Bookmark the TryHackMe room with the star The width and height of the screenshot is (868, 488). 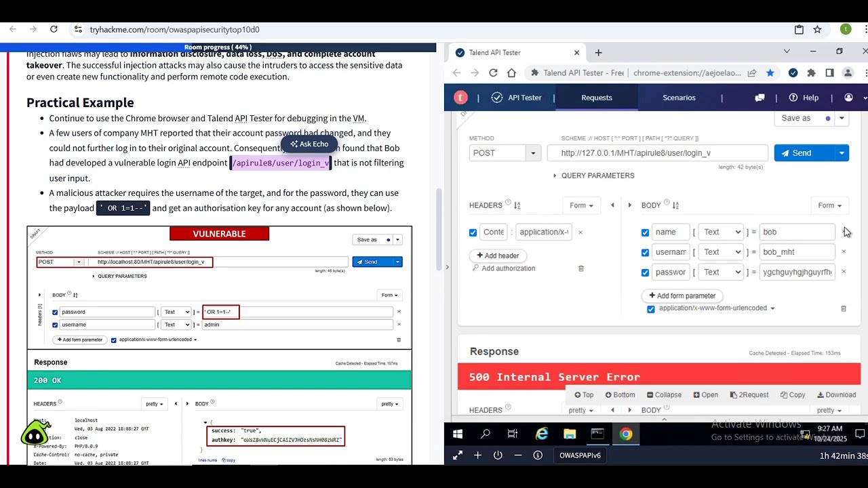[x=817, y=29]
